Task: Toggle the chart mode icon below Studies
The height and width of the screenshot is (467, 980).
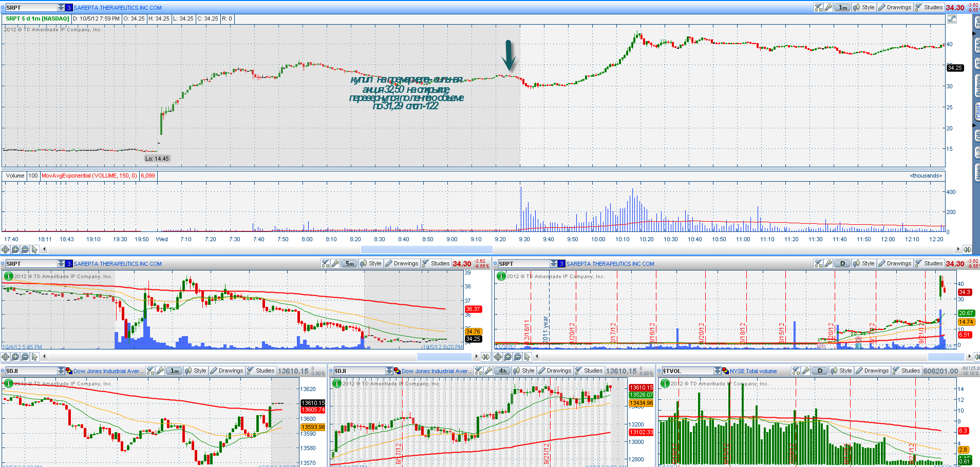Action: (952, 18)
